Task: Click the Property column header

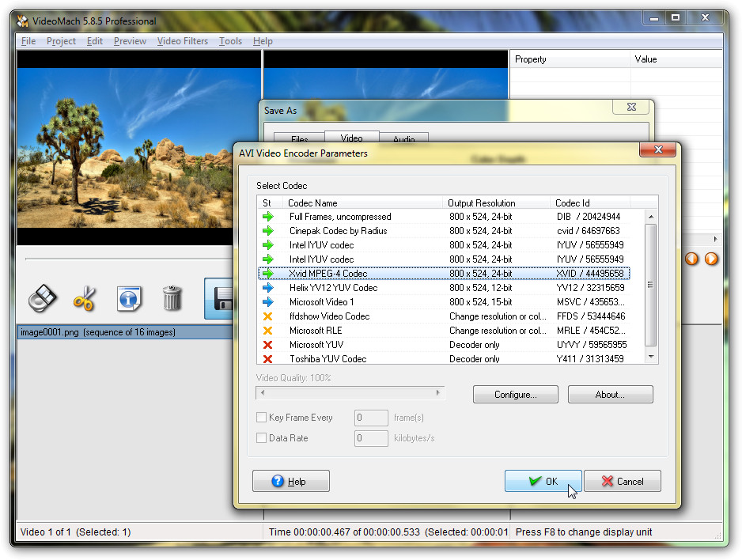Action: click(570, 59)
